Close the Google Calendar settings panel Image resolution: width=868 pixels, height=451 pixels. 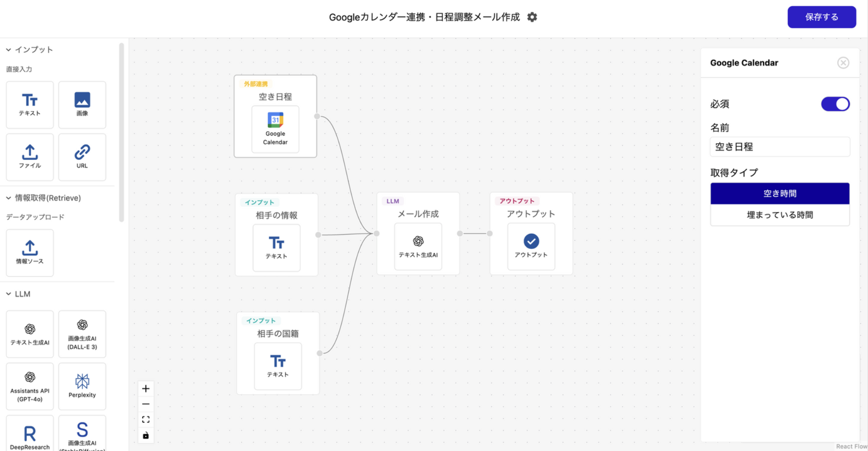click(843, 63)
